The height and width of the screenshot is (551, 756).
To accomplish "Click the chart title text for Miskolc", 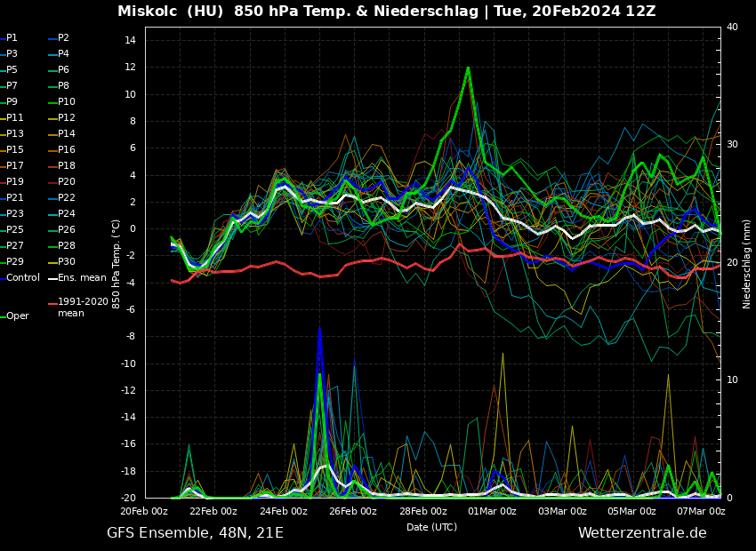I will click(386, 12).
